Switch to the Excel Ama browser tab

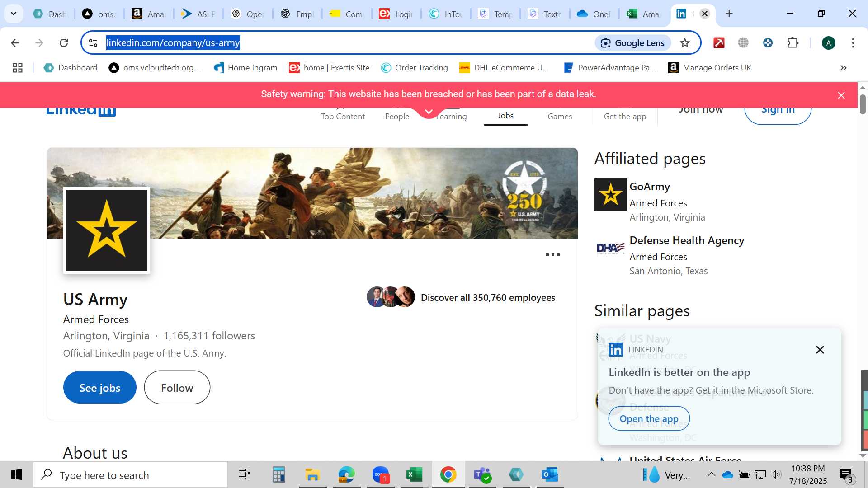(x=643, y=14)
